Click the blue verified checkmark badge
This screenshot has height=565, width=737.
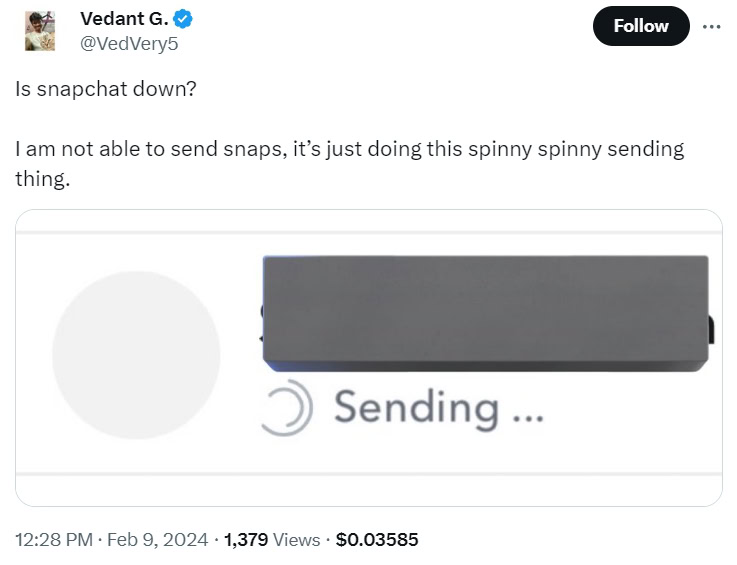coord(183,18)
